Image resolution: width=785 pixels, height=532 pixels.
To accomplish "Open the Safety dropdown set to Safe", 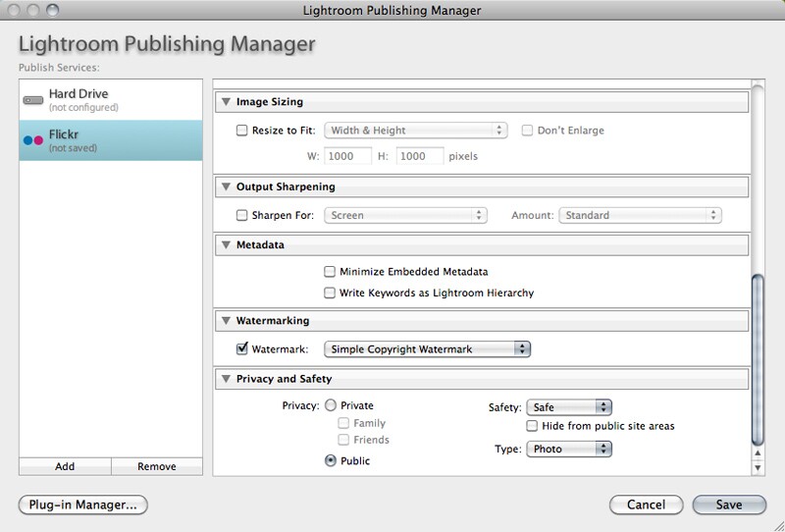I will tap(569, 407).
